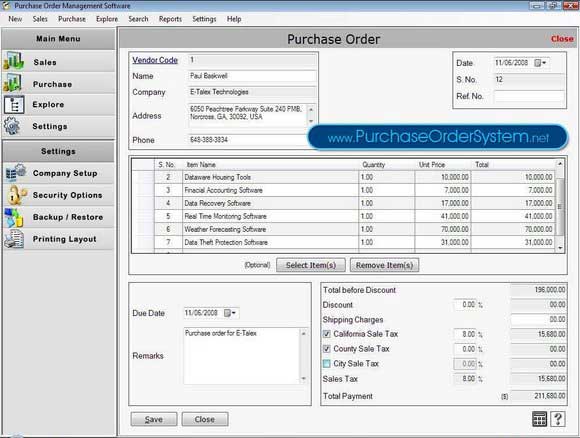Image resolution: width=580 pixels, height=438 pixels.
Task: Click the Settings gear icon in Main Menu
Action: (12, 126)
